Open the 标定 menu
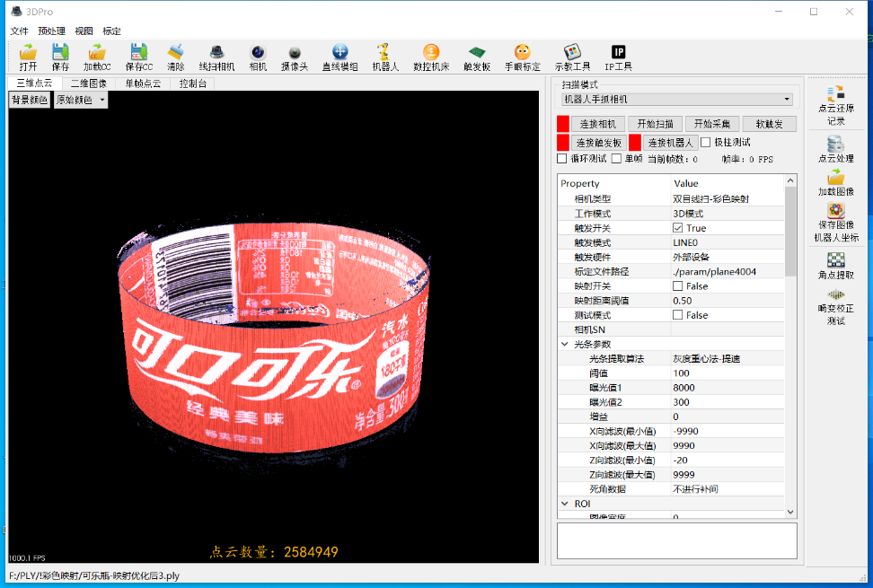Viewport: 873px width, 588px height. pos(111,31)
